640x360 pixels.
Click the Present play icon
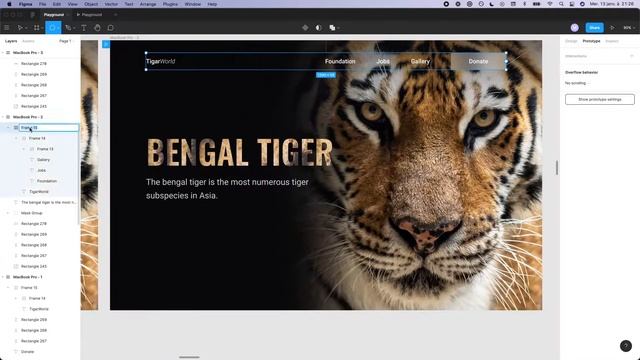612,28
